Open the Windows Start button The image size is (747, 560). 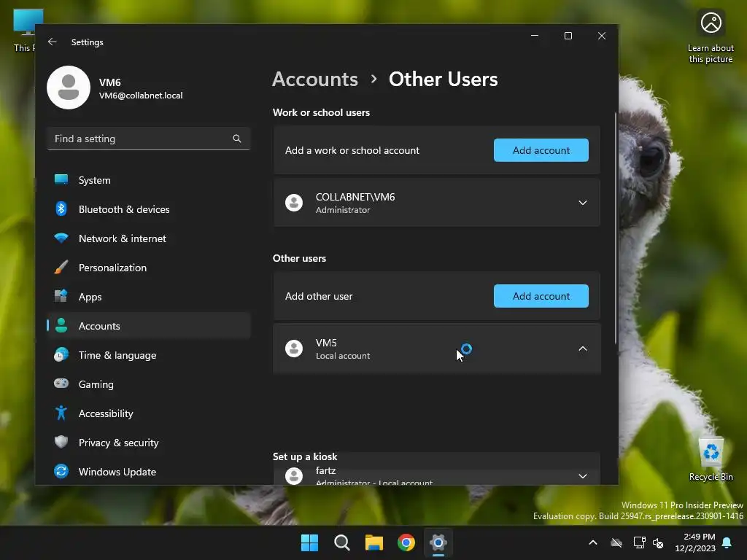click(309, 542)
